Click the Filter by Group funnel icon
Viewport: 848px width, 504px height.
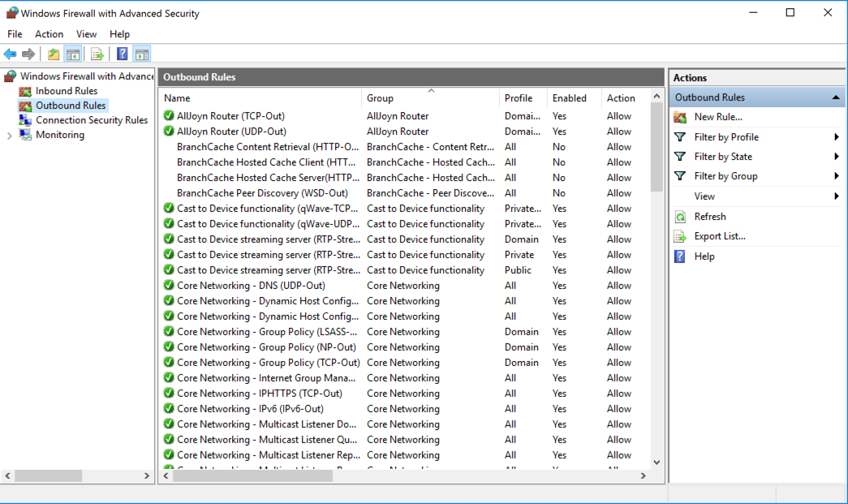680,176
